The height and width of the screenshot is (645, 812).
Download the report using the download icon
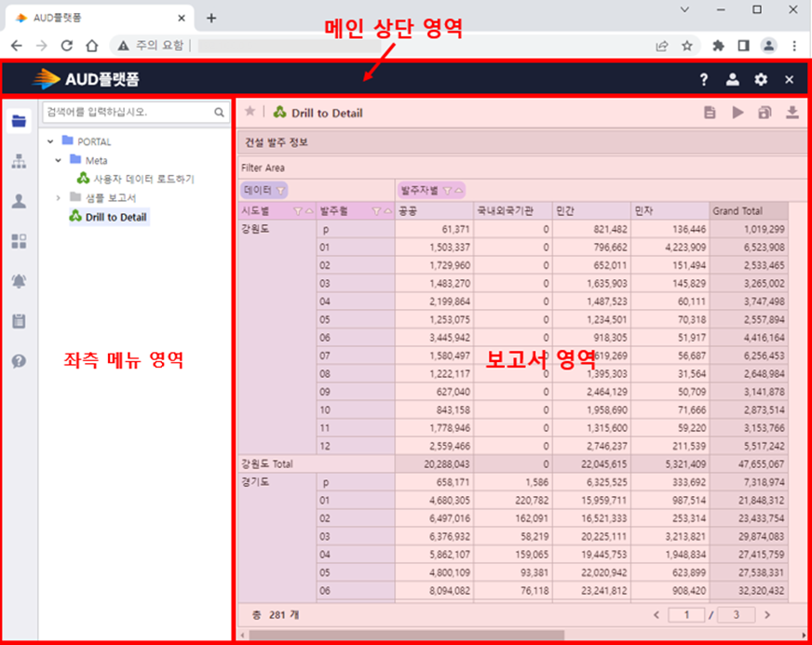point(792,113)
